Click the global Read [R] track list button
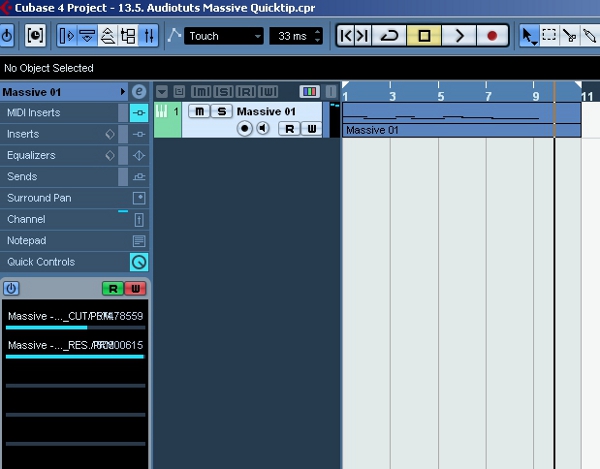The image size is (600, 469). 246,92
